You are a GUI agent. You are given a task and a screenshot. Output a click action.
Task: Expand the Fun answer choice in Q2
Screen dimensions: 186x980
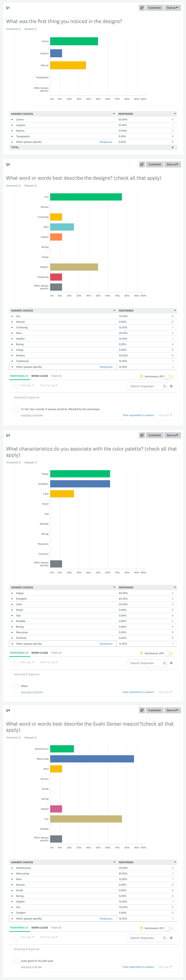pyautogui.click(x=12, y=316)
